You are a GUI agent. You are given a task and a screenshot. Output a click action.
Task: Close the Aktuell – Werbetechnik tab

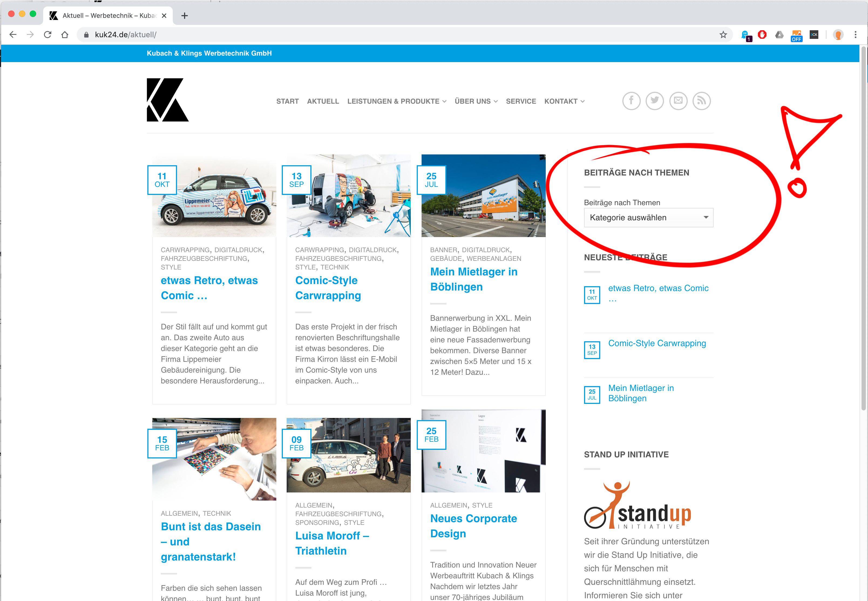pyautogui.click(x=164, y=15)
